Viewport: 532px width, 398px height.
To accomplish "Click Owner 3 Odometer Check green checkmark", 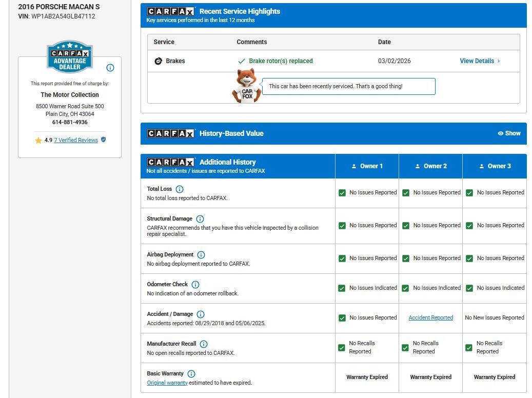I will [469, 288].
